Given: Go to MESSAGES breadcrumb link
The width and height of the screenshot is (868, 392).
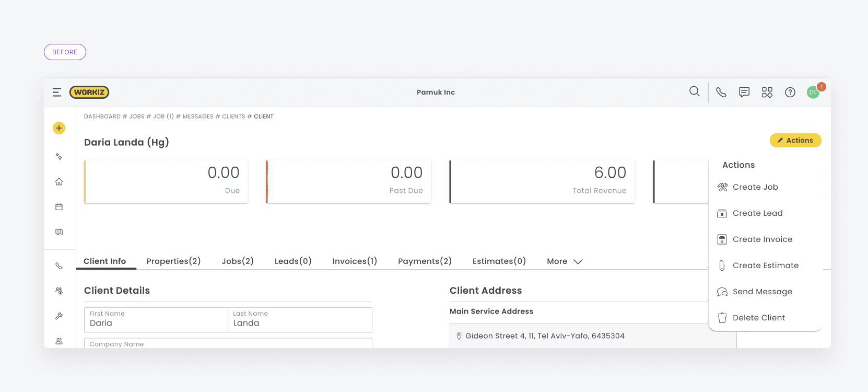Looking at the screenshot, I should [x=198, y=117].
